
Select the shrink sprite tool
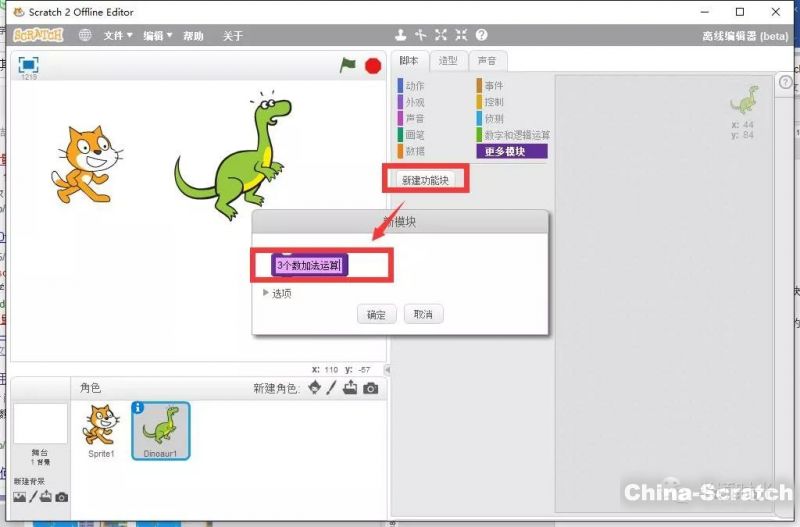click(461, 35)
